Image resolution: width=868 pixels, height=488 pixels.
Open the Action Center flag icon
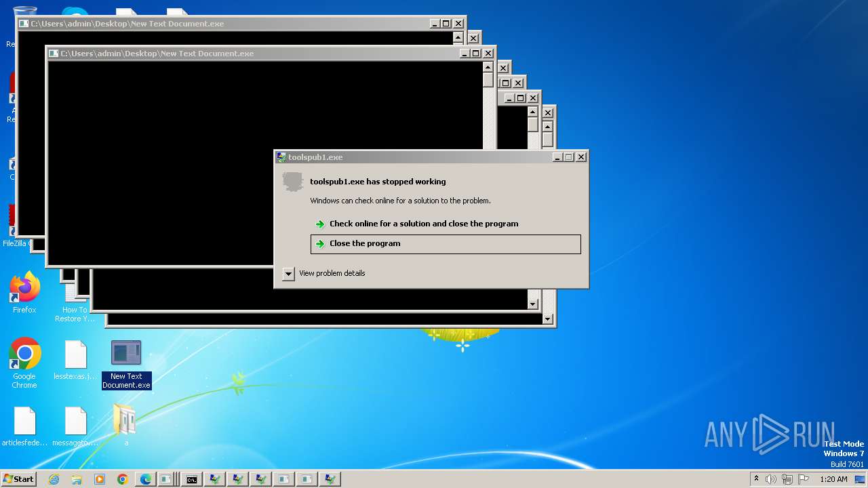[804, 479]
